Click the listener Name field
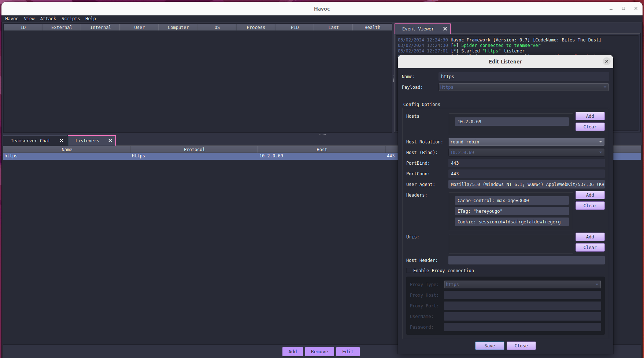Image resolution: width=644 pixels, height=358 pixels. tap(524, 77)
